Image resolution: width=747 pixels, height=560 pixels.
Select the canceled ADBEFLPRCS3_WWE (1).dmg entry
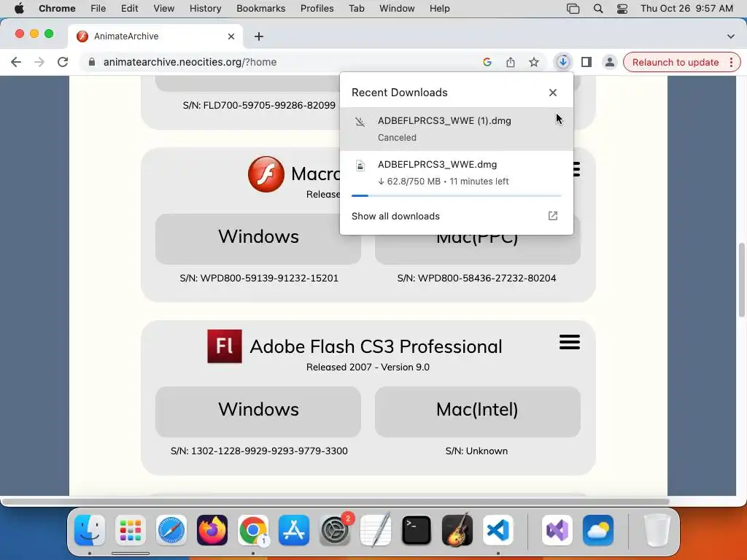[457, 129]
